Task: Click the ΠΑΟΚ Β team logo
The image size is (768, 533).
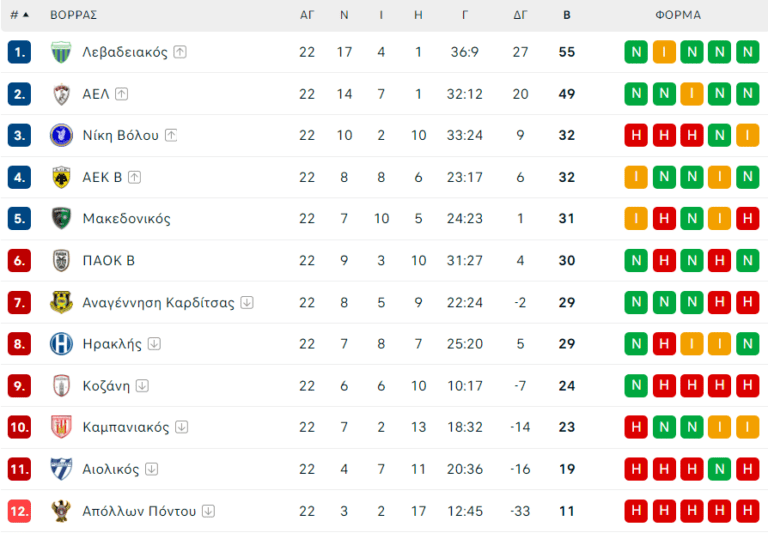Action: [62, 261]
